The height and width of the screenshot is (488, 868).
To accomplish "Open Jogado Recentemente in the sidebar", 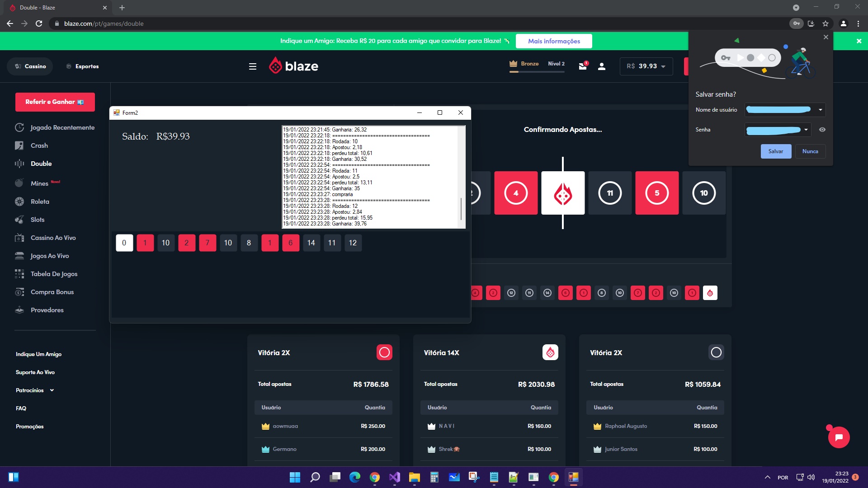I will pos(55,127).
